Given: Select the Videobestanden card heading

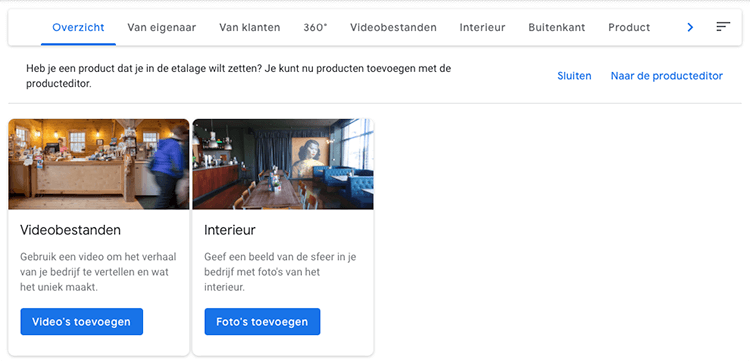Looking at the screenshot, I should pos(70,230).
